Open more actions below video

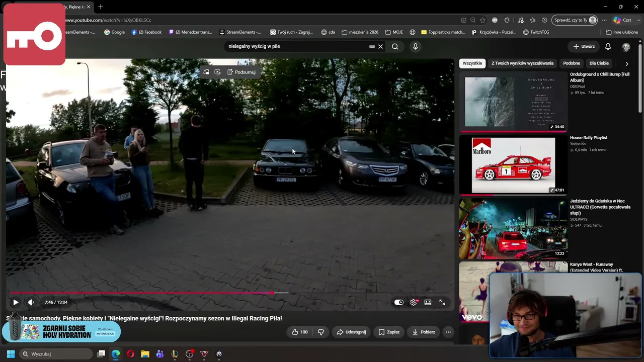[448, 332]
